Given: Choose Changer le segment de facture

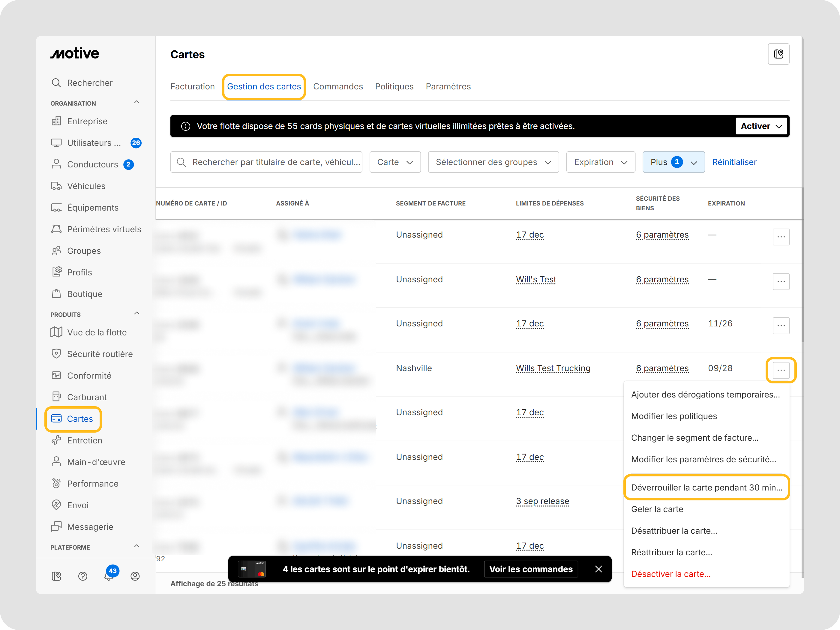Looking at the screenshot, I should tap(706, 438).
